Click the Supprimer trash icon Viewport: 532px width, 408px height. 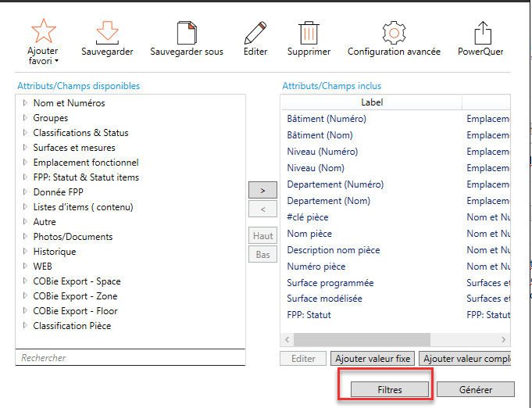308,32
